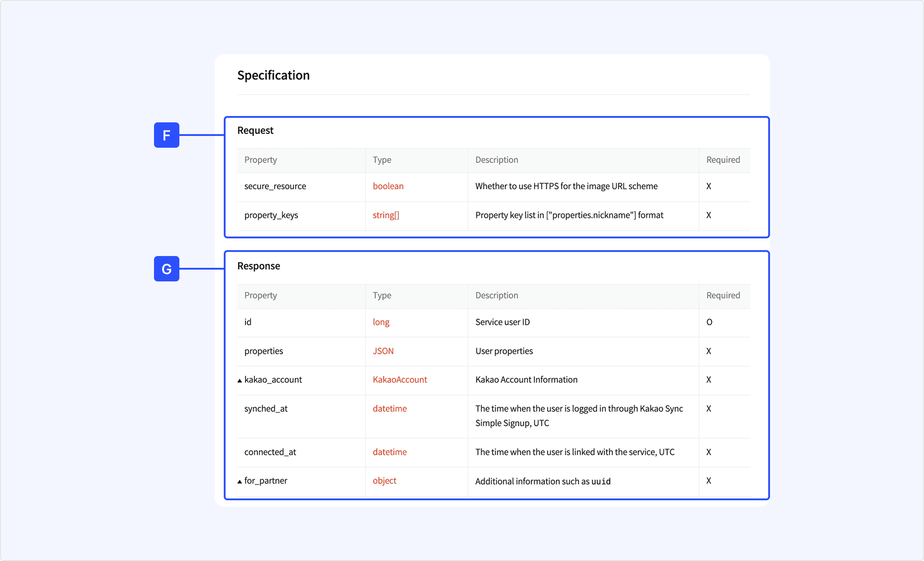924x561 pixels.
Task: Collapse the kakao_account row triangle
Action: [x=240, y=381]
